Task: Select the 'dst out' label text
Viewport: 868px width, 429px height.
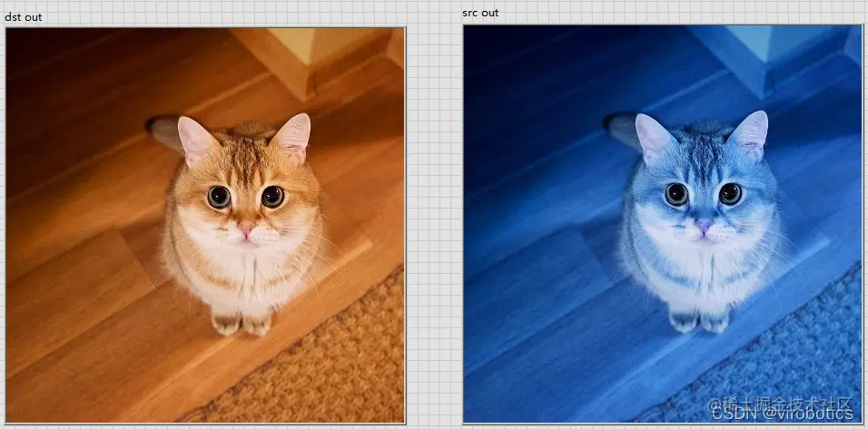Action: point(24,17)
